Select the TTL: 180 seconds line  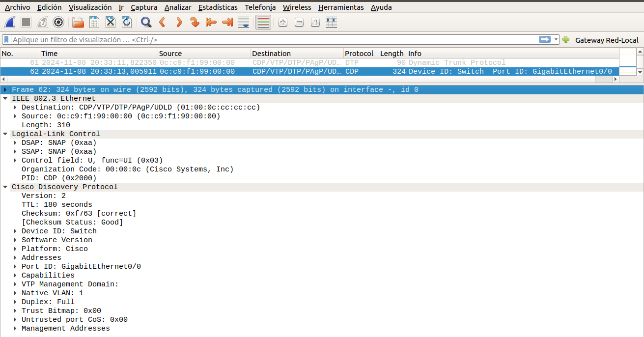(x=57, y=205)
